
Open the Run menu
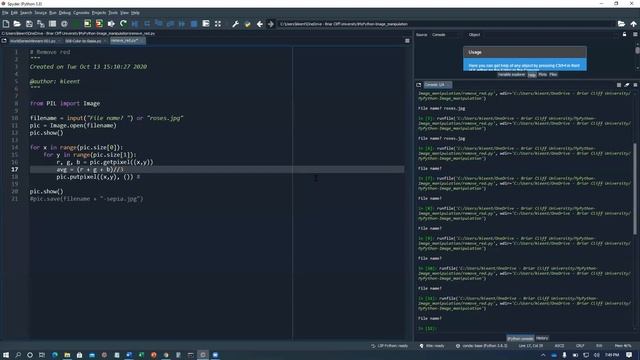(53, 13)
